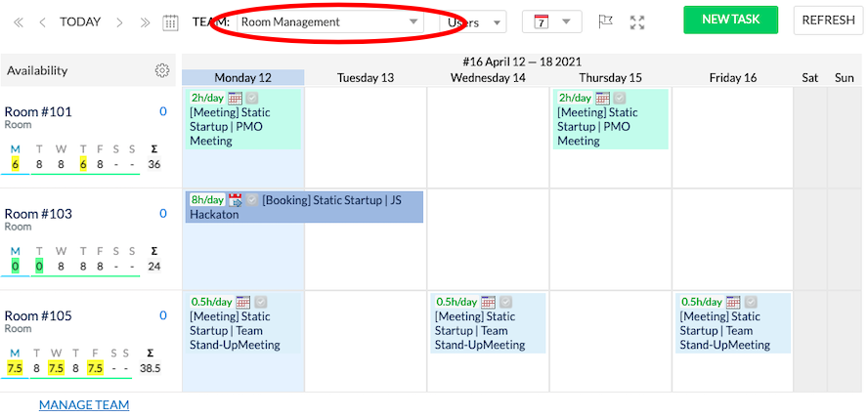Go to the previous week arrow
The height and width of the screenshot is (417, 868).
(42, 22)
